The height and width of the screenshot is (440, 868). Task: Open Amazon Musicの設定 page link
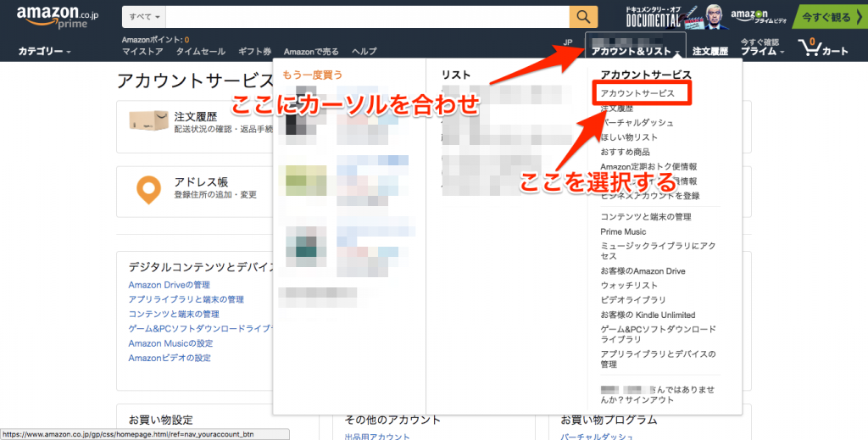170,343
